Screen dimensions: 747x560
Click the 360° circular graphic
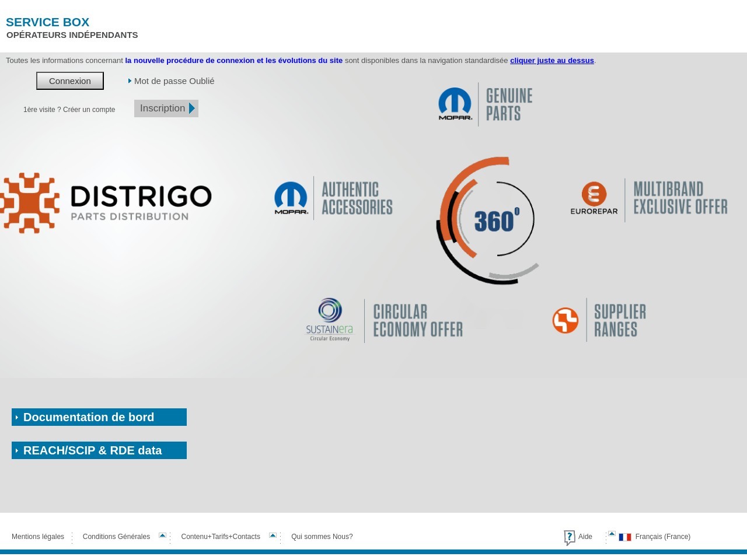click(x=488, y=220)
